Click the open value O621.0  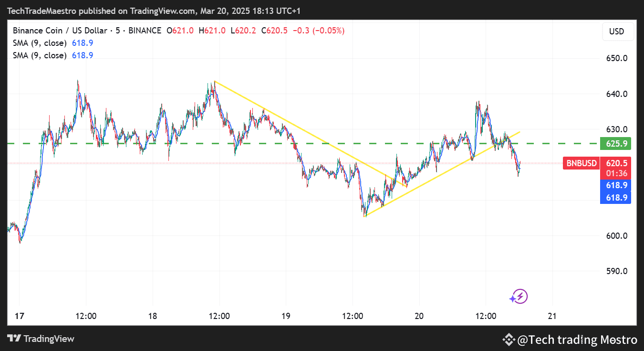[180, 31]
